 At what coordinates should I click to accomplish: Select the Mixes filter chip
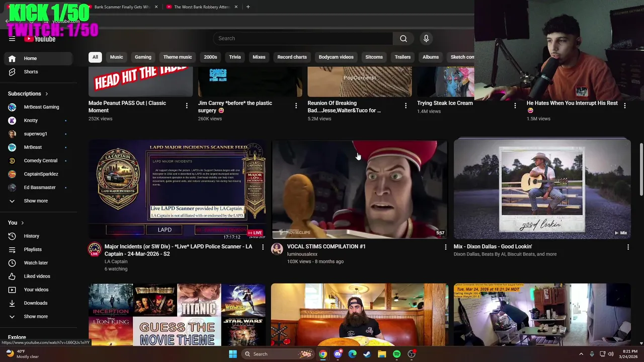259,57
